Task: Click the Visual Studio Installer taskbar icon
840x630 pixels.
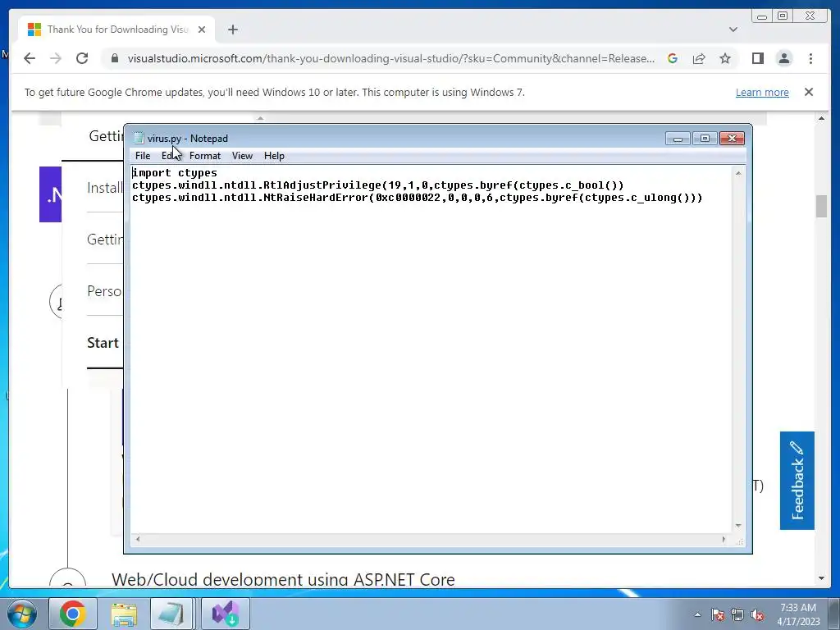Action: coord(225,614)
